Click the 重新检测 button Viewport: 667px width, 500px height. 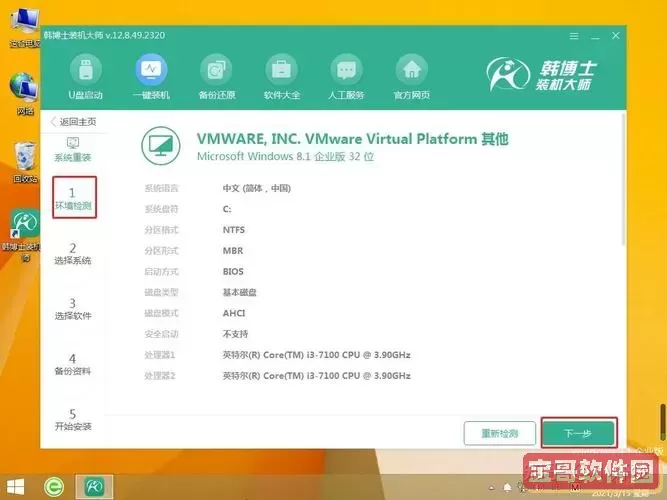click(x=499, y=434)
